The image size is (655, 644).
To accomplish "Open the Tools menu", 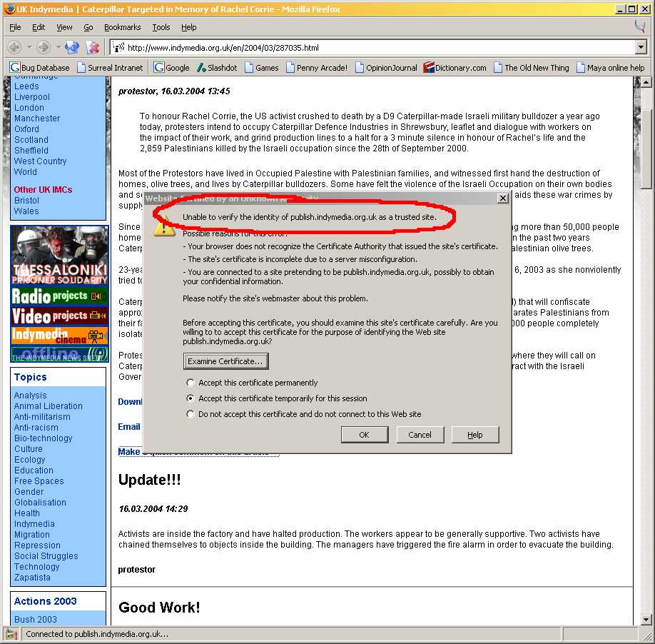I will [161, 27].
